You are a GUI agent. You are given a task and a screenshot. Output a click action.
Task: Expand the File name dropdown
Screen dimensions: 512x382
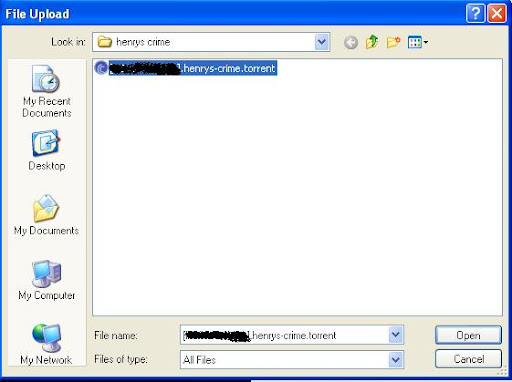point(396,335)
